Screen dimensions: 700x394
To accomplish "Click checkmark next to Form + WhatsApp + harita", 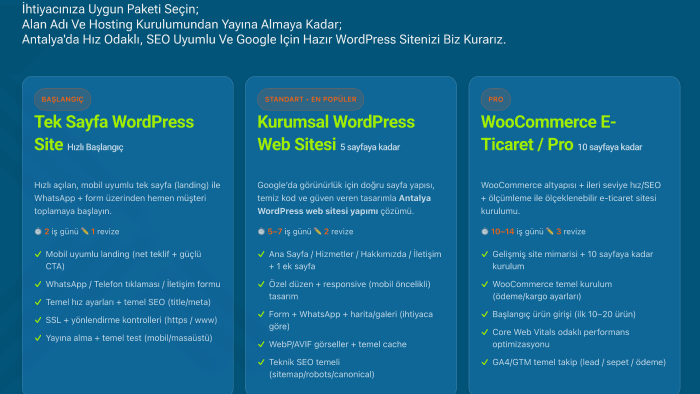I will click(261, 315).
